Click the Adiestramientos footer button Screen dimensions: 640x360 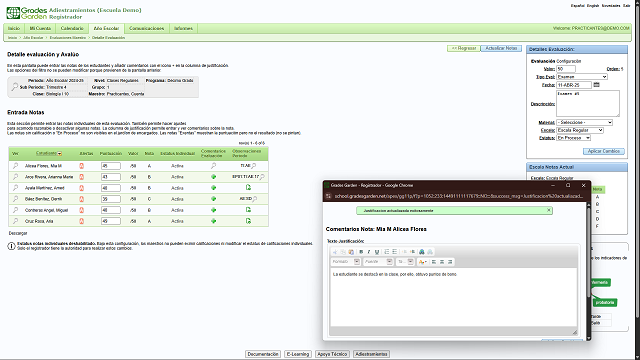[x=371, y=354]
